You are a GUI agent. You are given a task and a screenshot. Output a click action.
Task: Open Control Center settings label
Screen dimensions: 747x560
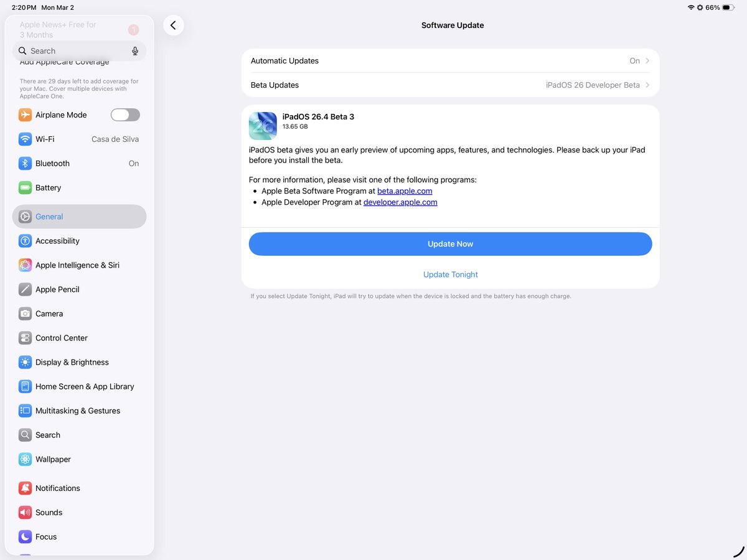pyautogui.click(x=62, y=338)
